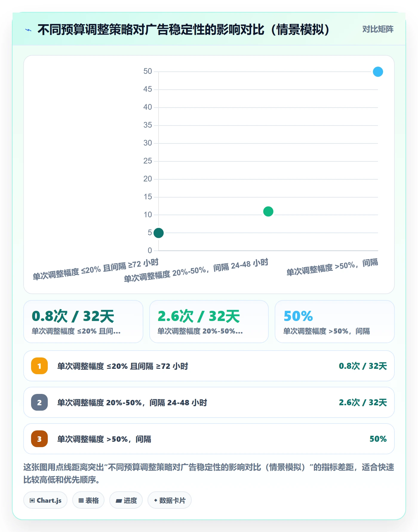Click the large 0.8次 / 32天 stat card value
418x532 pixels.
73,316
